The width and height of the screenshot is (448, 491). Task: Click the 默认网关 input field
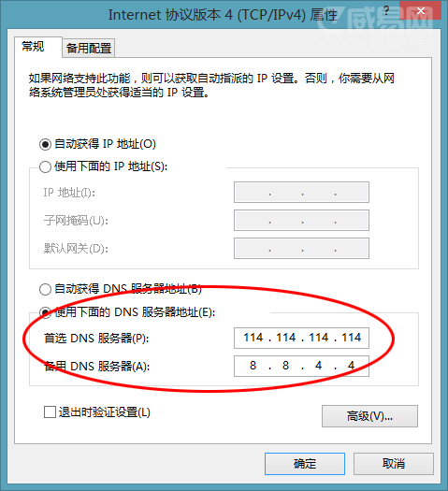pyautogui.click(x=301, y=249)
